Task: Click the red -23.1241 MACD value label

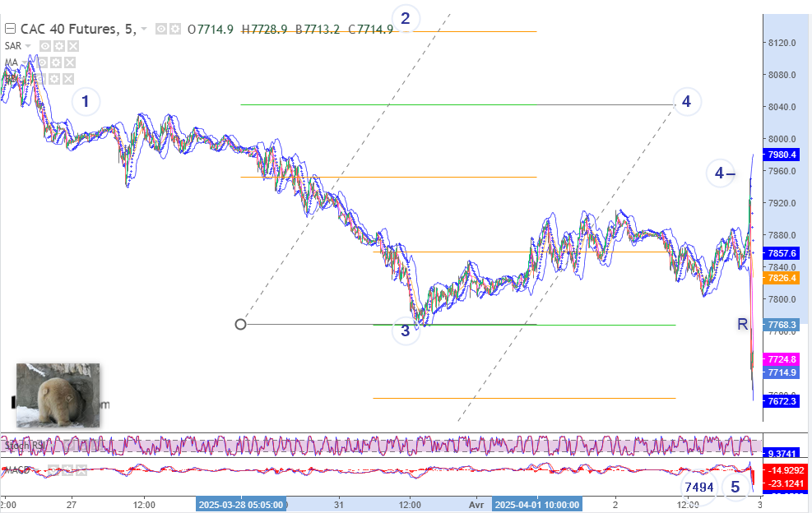Action: [x=785, y=483]
